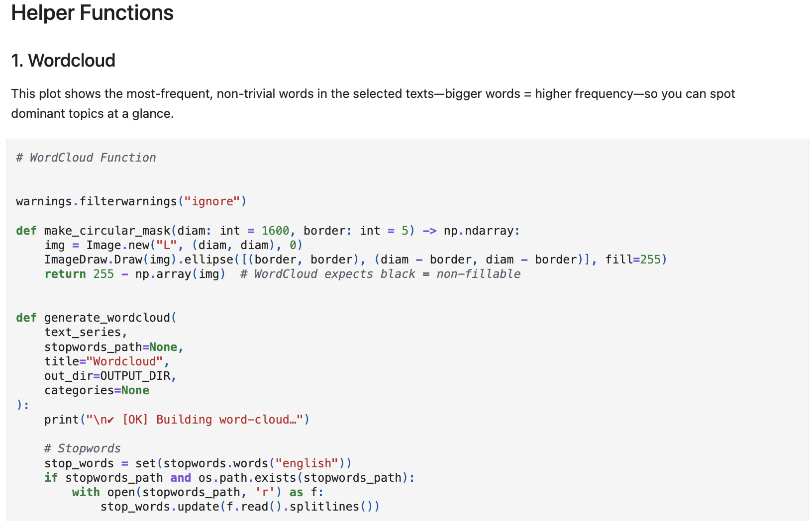
Task: Click the categories=None parameter
Action: pyautogui.click(x=97, y=390)
